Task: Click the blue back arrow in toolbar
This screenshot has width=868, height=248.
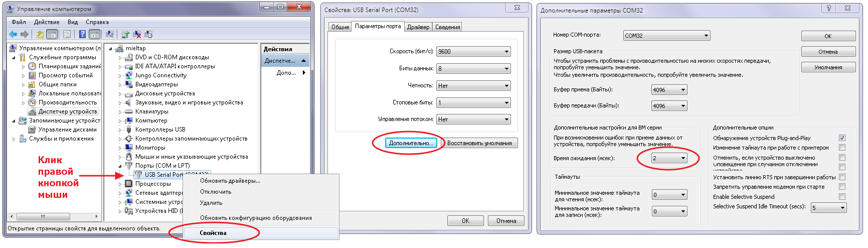Action: tap(13, 35)
